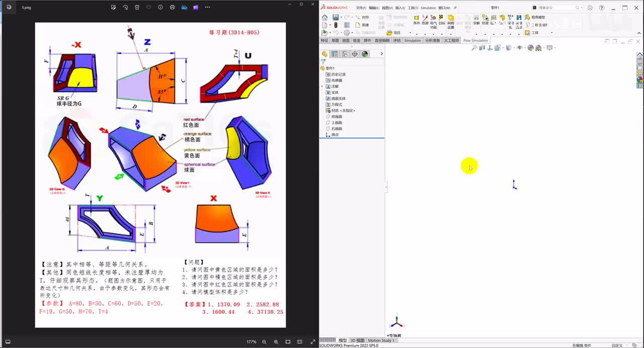This screenshot has height=348, width=644.
Task: Open the 文件(F) menu in SolidWorks
Action: tap(361, 8)
